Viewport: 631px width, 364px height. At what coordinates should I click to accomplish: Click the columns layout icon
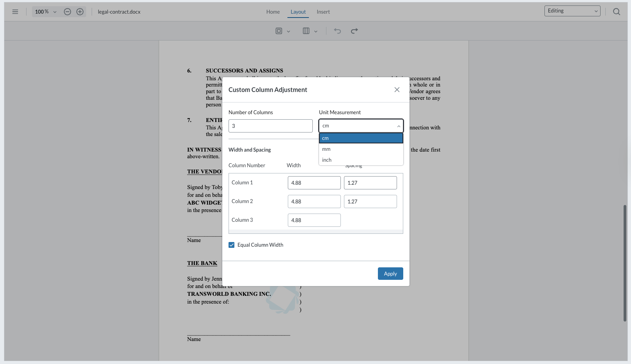(x=306, y=31)
